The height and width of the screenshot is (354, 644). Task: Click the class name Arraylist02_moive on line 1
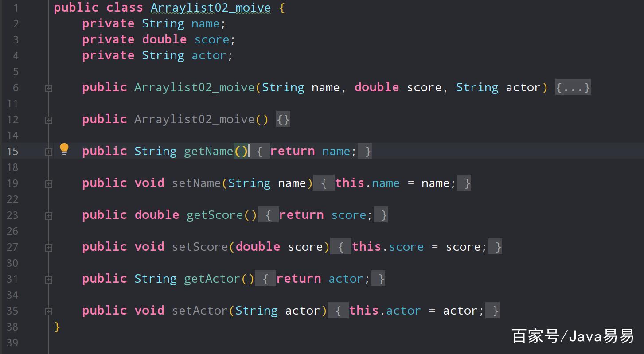pos(210,8)
